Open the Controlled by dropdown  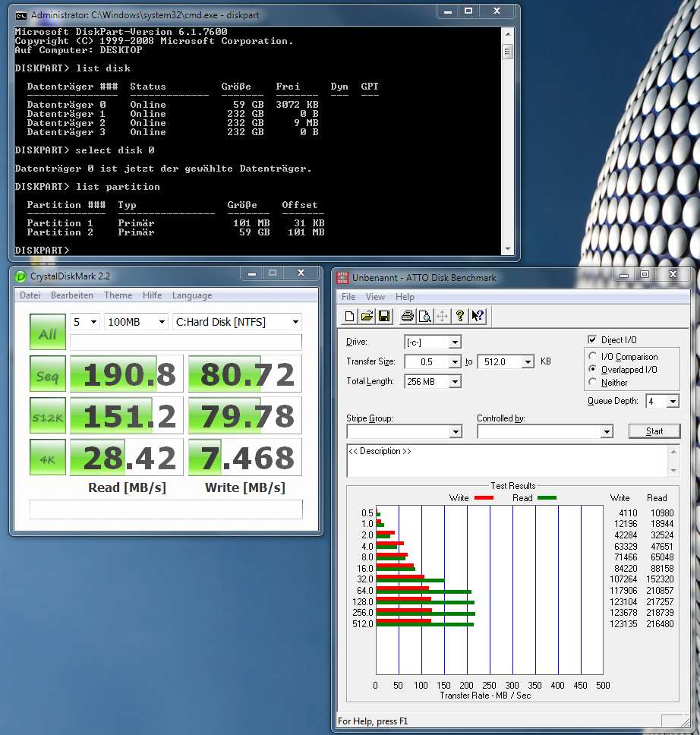[607, 432]
